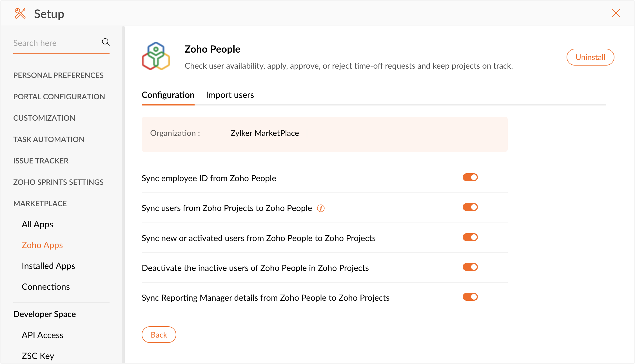
Task: Toggle Sync new or activated users switch
Action: pyautogui.click(x=470, y=237)
